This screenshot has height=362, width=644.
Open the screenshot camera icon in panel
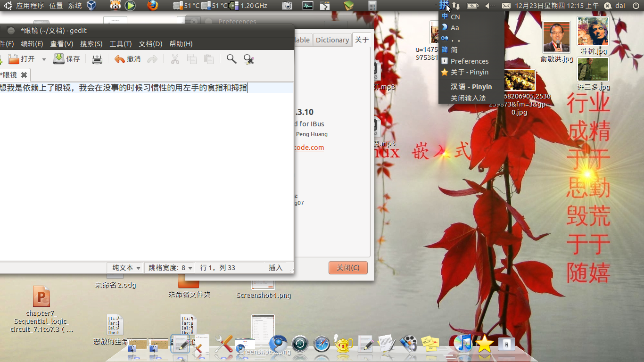pos(287,6)
